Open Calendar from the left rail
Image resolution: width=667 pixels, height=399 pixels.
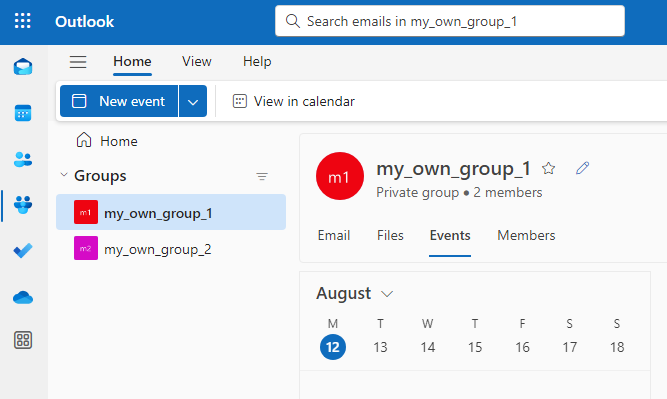pyautogui.click(x=23, y=113)
